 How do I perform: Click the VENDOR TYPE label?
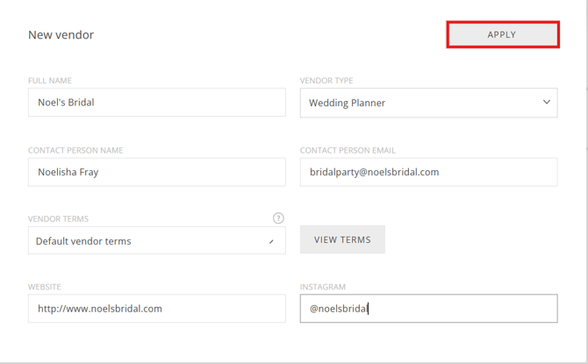(326, 81)
